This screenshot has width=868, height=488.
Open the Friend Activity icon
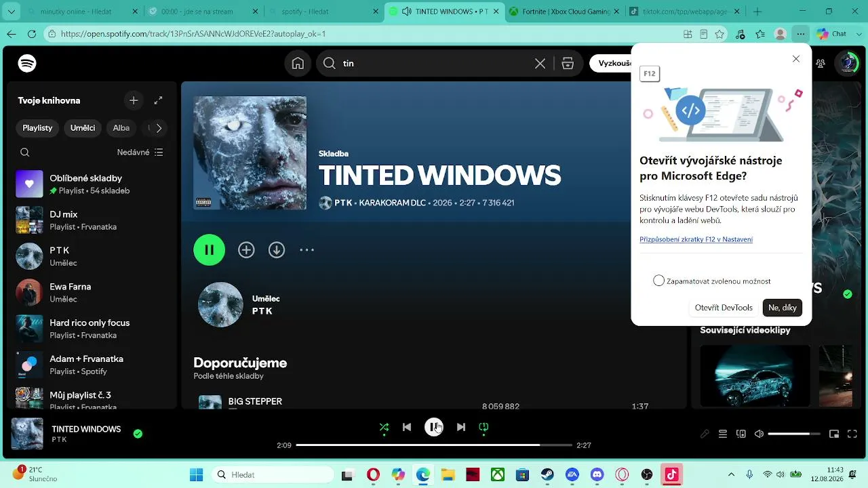[821, 63]
